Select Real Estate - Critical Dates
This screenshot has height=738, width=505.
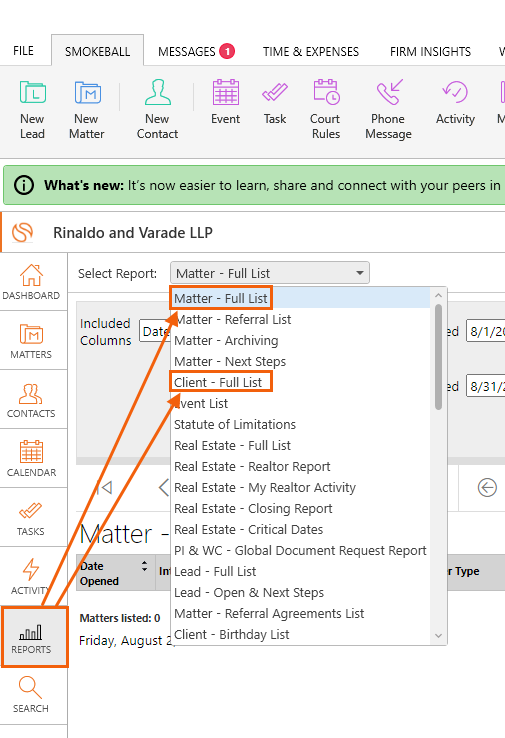(x=299, y=529)
